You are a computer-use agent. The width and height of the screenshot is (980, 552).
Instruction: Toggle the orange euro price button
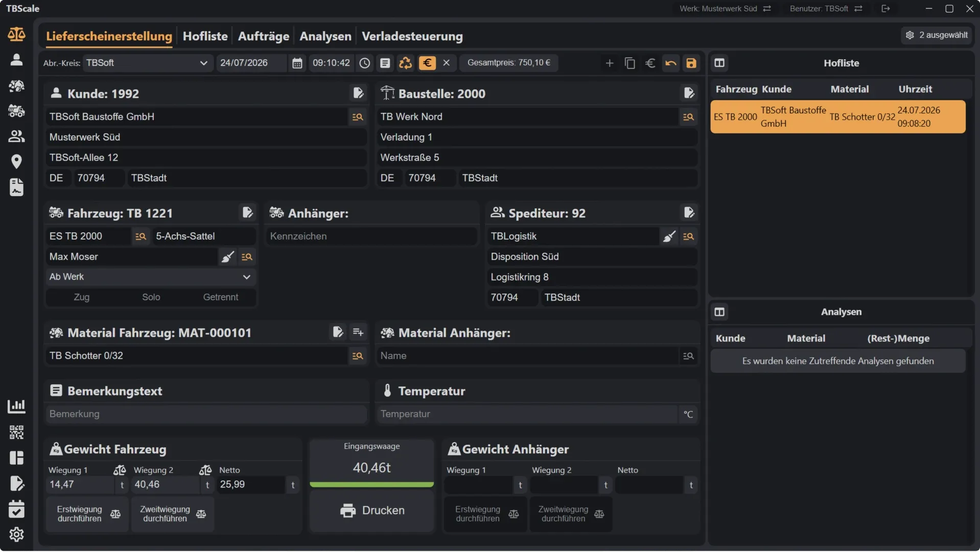click(x=427, y=63)
